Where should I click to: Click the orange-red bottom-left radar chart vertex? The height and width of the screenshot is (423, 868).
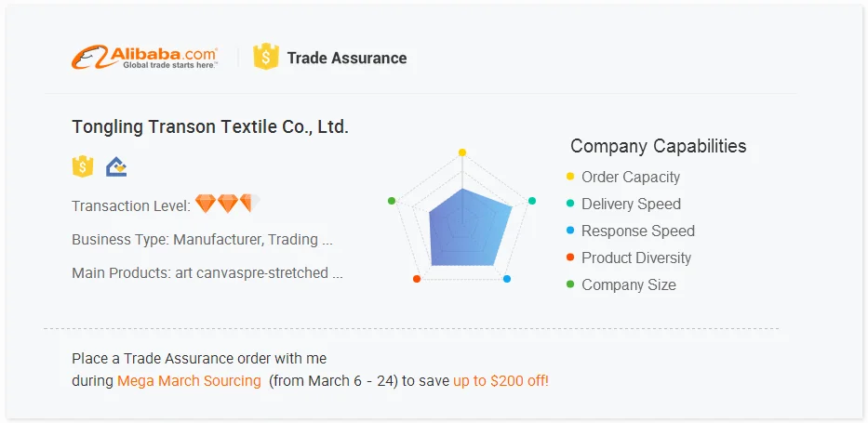(x=417, y=279)
